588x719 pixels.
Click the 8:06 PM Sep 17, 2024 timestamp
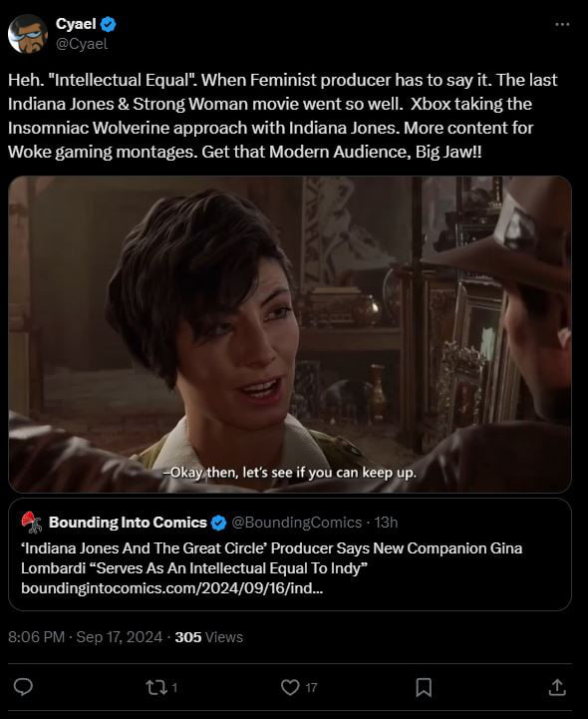coord(86,637)
